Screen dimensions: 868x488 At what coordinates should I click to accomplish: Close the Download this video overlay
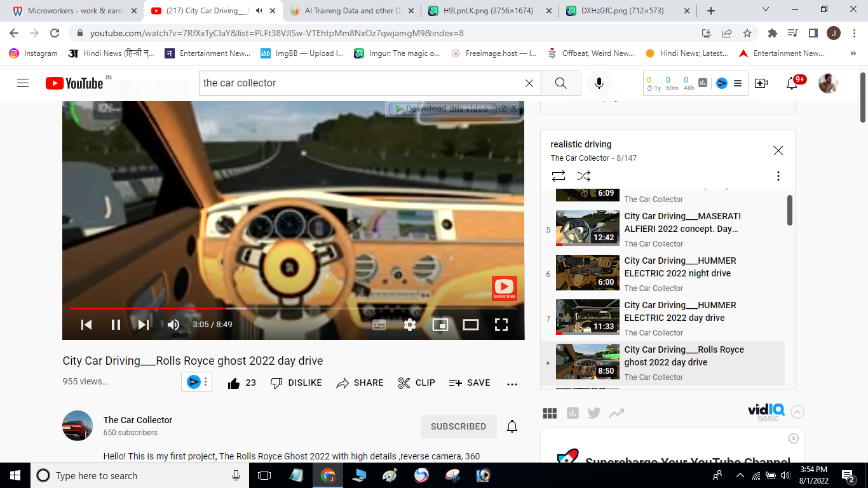(513, 109)
